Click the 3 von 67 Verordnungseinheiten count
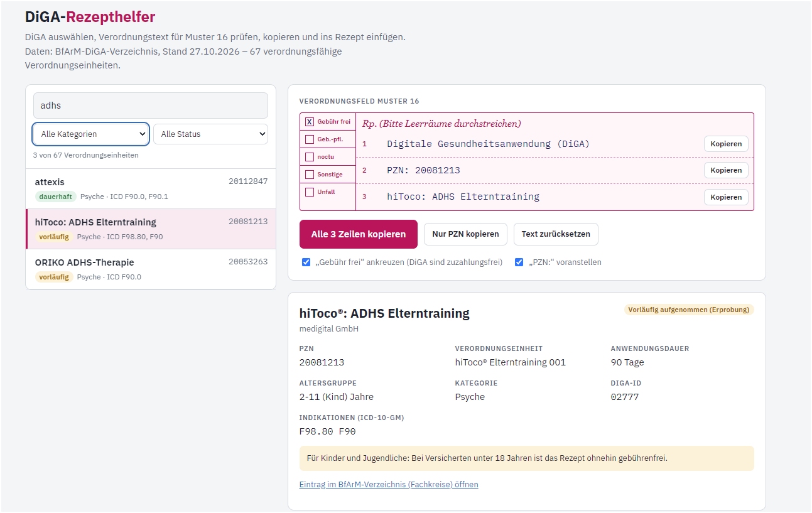The image size is (812, 513). tap(86, 155)
